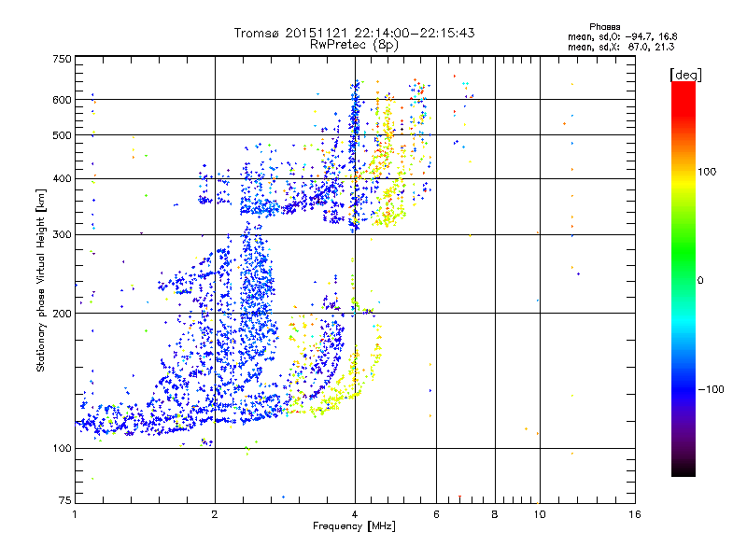
Task: Click the '500' y-axis tick label
Action: [x=63, y=135]
